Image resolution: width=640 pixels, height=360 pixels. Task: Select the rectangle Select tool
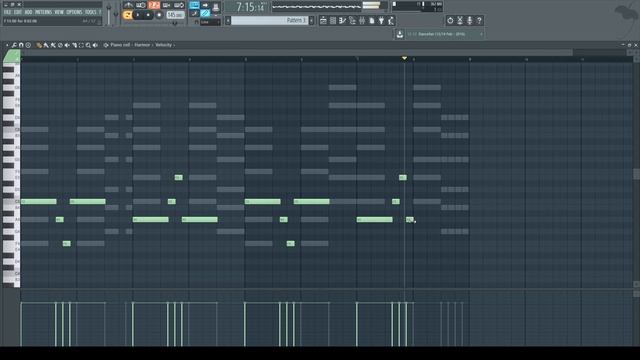tap(81, 45)
